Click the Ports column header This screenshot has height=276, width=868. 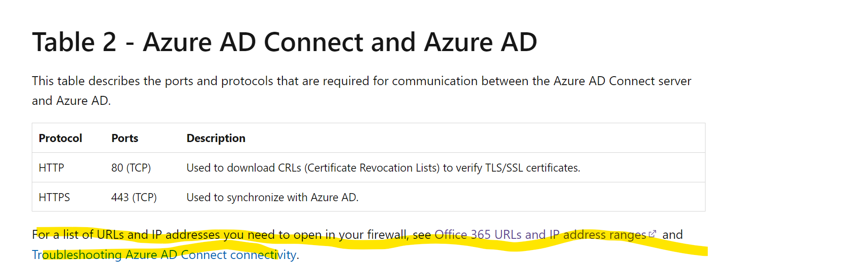(x=125, y=138)
